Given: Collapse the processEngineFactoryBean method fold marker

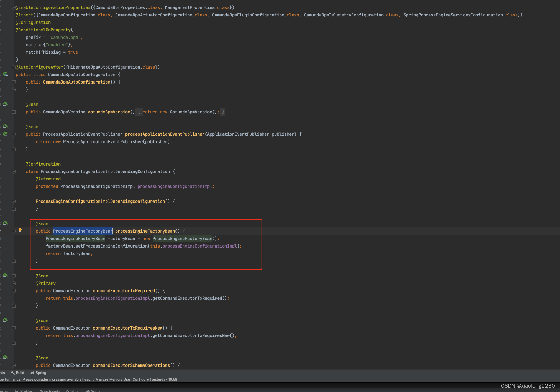Looking at the screenshot, I should (14, 231).
